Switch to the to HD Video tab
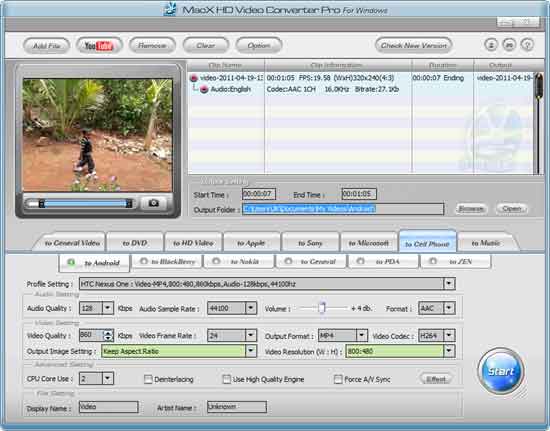This screenshot has width=550, height=431. coord(193,243)
